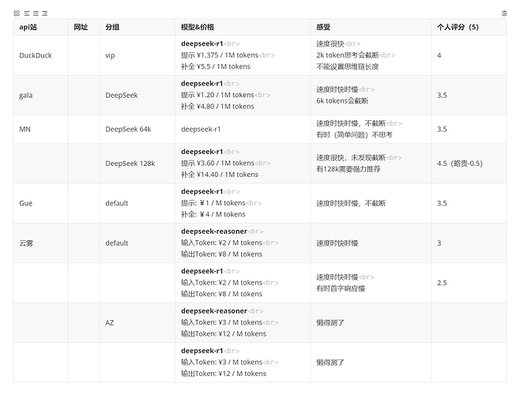The height and width of the screenshot is (395, 532).
Task: Select the 'api站' column header
Action: tap(28, 27)
